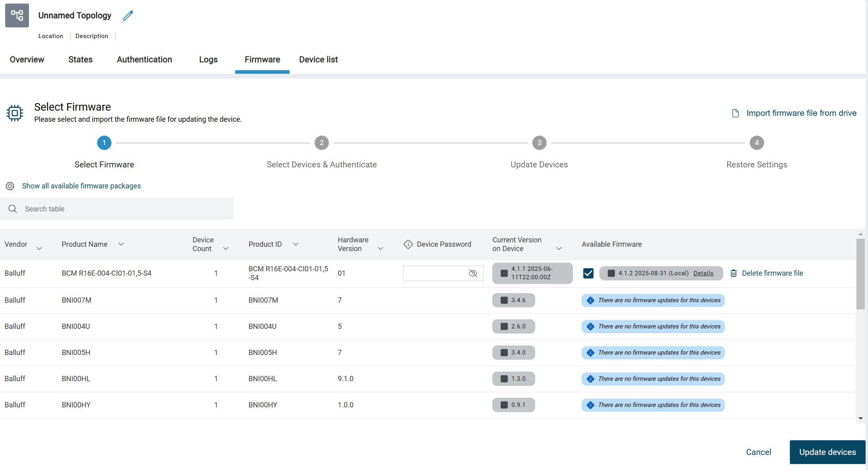Click step 4 circle in wizard

[757, 143]
